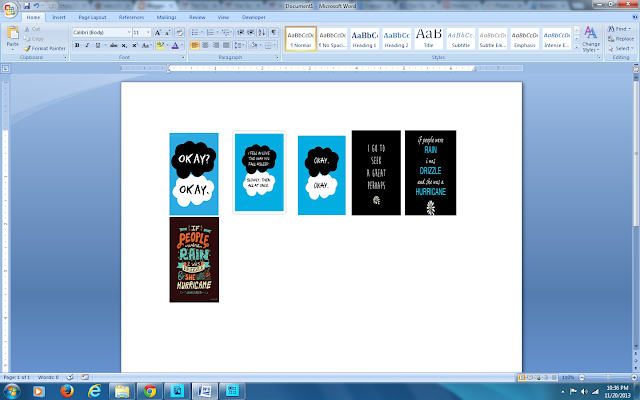Image resolution: width=640 pixels, height=400 pixels.
Task: Apply the Heading 1 style
Action: click(x=364, y=39)
